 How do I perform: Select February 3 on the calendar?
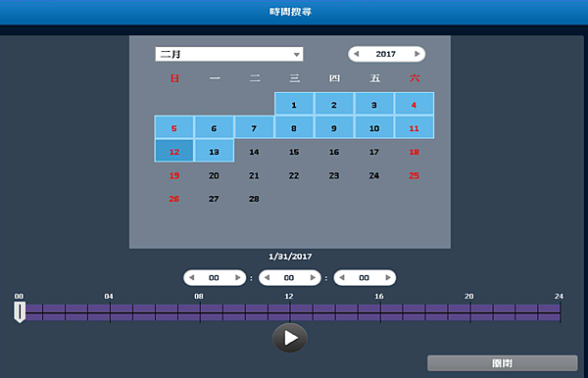(x=374, y=104)
